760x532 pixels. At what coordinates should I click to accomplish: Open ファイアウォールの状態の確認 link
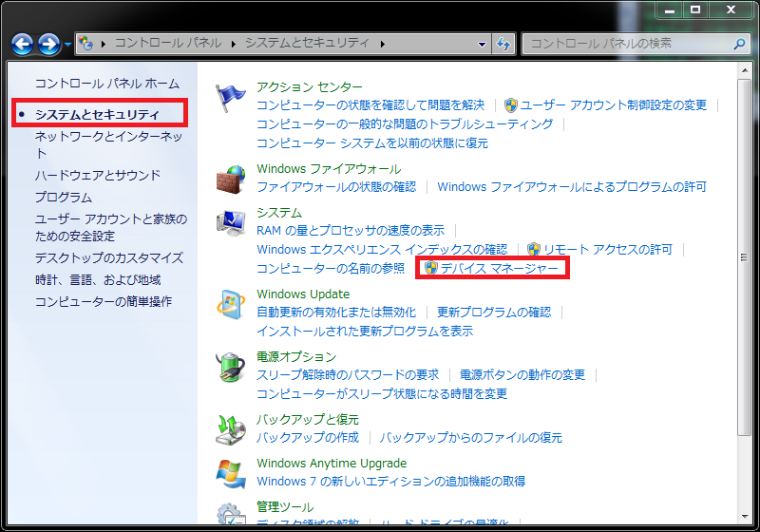336,187
